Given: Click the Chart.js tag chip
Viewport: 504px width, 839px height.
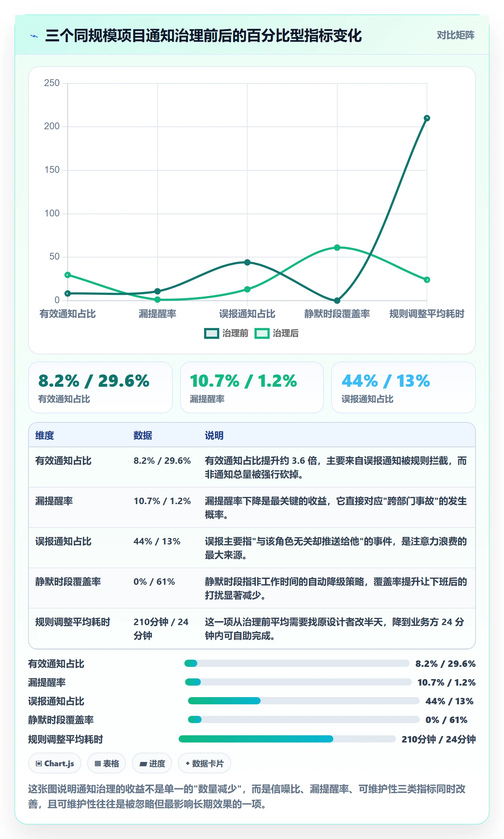Looking at the screenshot, I should tap(55, 763).
